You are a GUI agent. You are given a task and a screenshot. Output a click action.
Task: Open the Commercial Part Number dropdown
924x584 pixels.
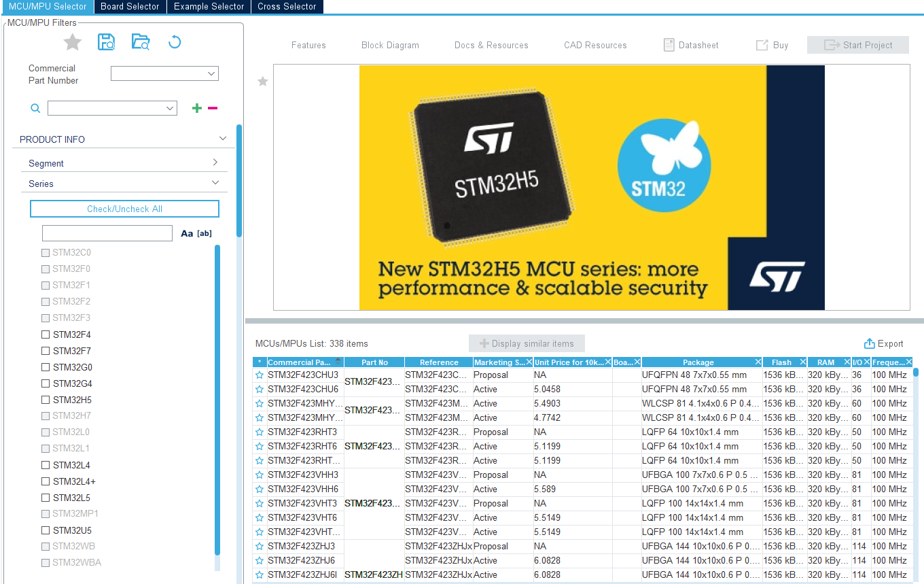pyautogui.click(x=211, y=73)
